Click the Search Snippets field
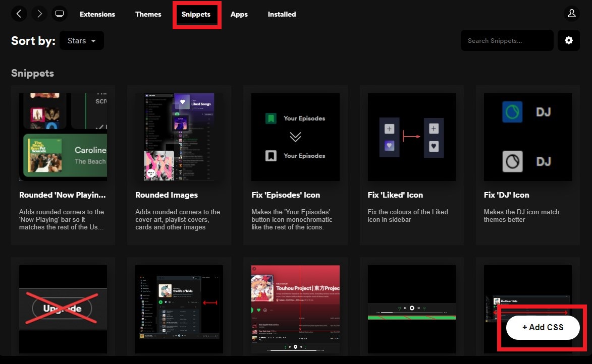 507,40
